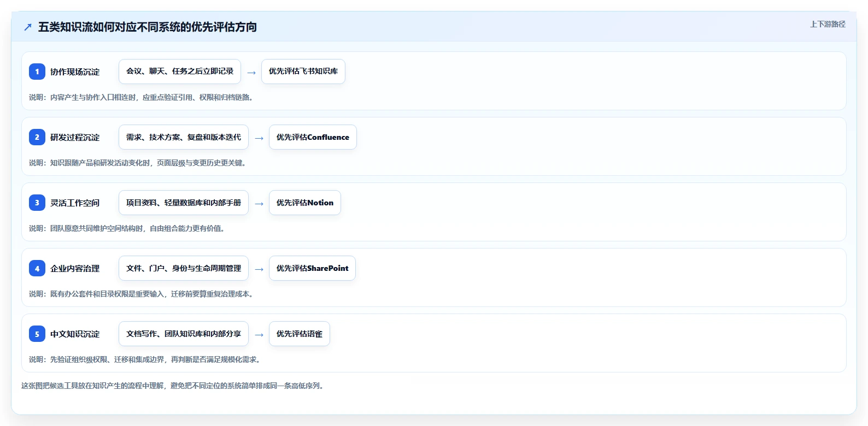Click the note starting 说明：既有办公套件和目录权限
This screenshot has width=868, height=426.
click(x=141, y=294)
